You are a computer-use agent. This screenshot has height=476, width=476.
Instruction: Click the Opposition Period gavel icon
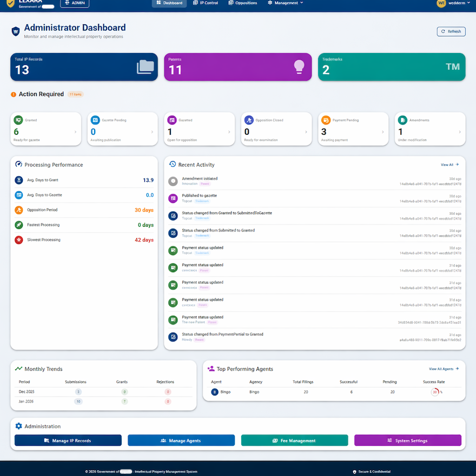(x=19, y=210)
